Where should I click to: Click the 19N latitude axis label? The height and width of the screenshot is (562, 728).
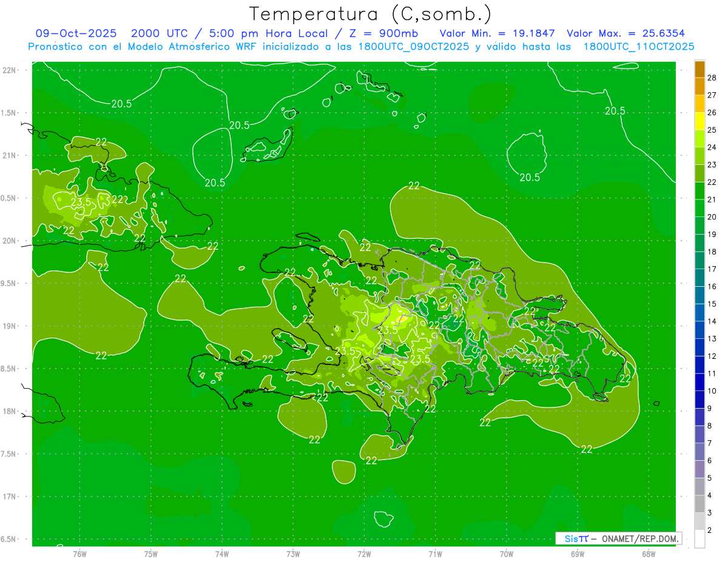(9, 326)
